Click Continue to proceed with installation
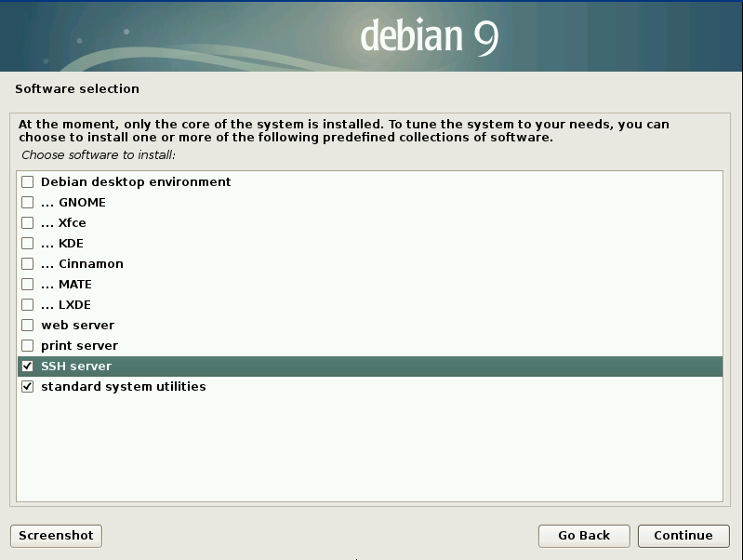Viewport: 743px width, 560px height. (x=683, y=536)
